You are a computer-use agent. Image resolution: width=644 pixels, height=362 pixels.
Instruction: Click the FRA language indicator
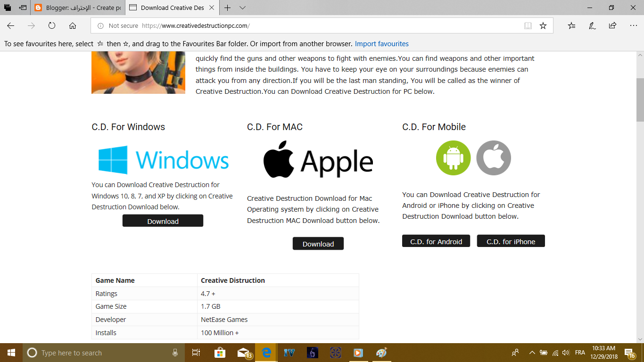point(580,353)
